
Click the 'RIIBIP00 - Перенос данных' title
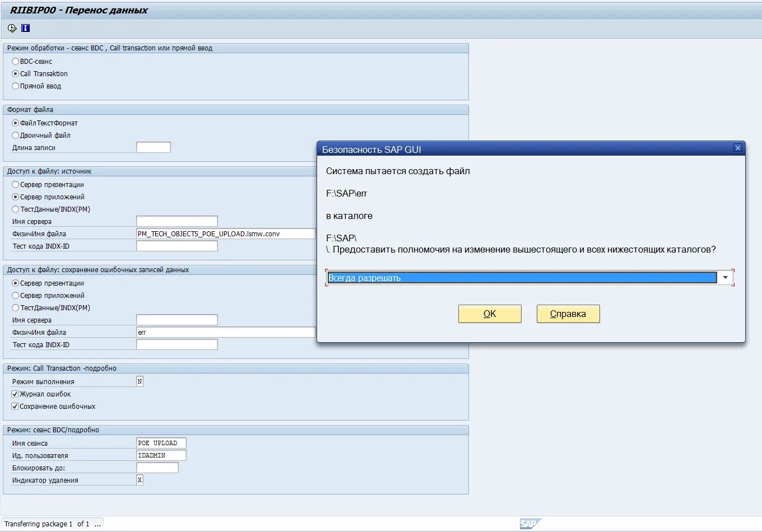pos(79,10)
